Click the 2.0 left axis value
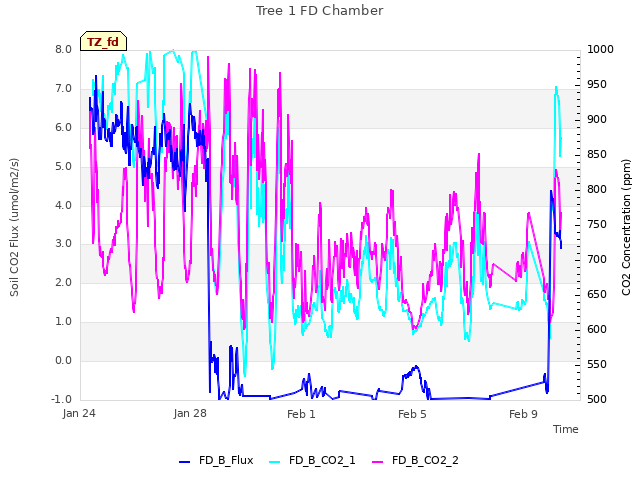This screenshot has width=640, height=480. (x=64, y=282)
